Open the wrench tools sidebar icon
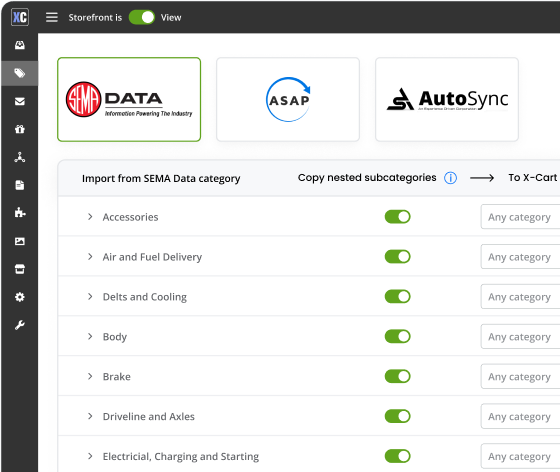This screenshot has height=472, width=560. point(20,325)
